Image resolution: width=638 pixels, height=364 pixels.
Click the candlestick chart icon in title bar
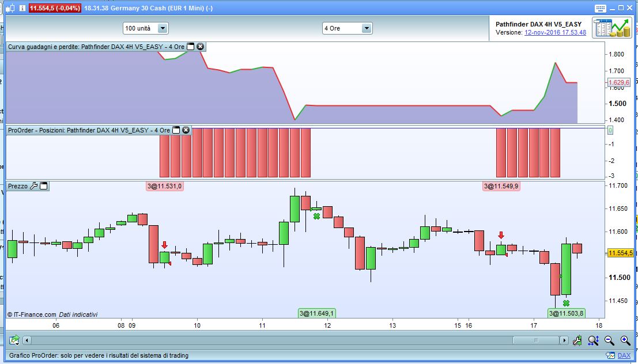tap(10, 7)
